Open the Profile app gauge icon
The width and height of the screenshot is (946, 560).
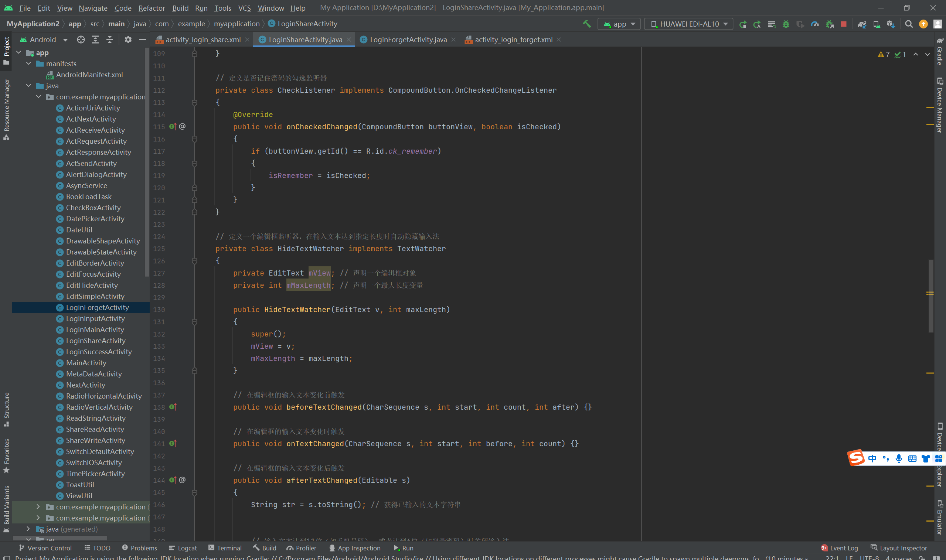[x=815, y=24]
